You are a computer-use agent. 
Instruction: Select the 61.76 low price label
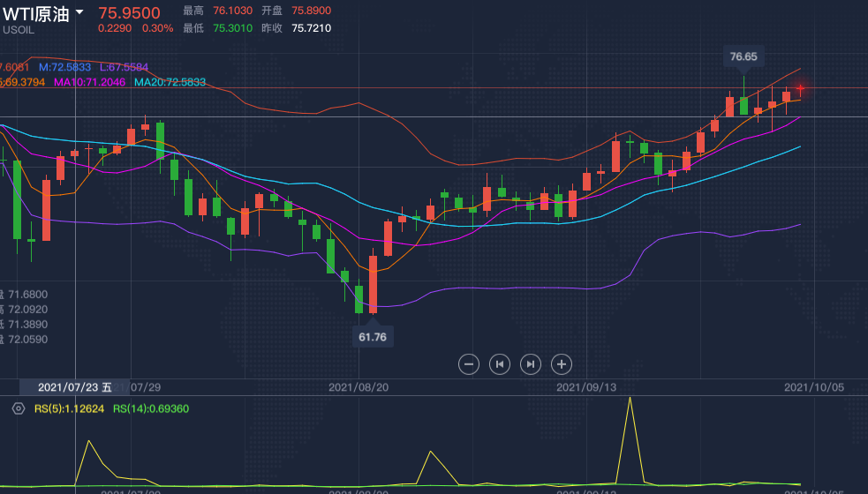click(373, 336)
